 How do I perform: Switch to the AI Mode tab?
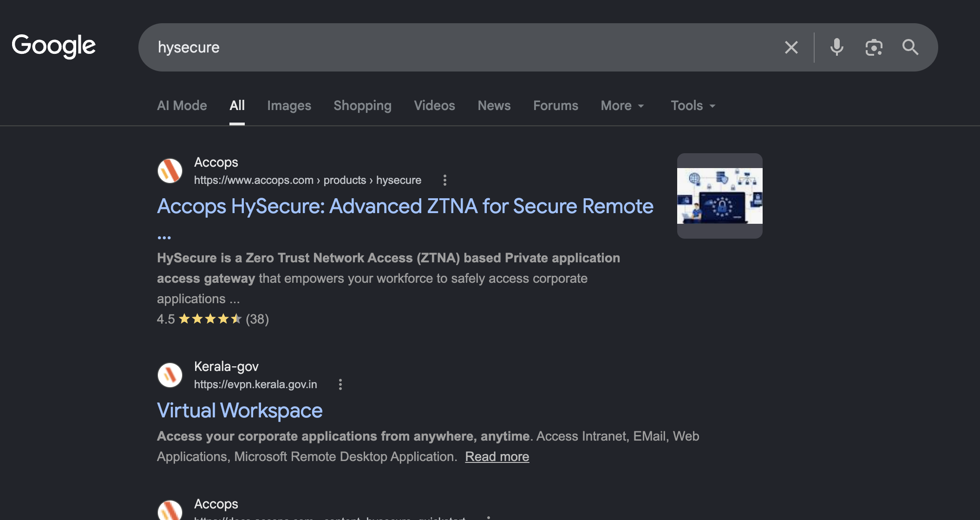[x=182, y=105]
